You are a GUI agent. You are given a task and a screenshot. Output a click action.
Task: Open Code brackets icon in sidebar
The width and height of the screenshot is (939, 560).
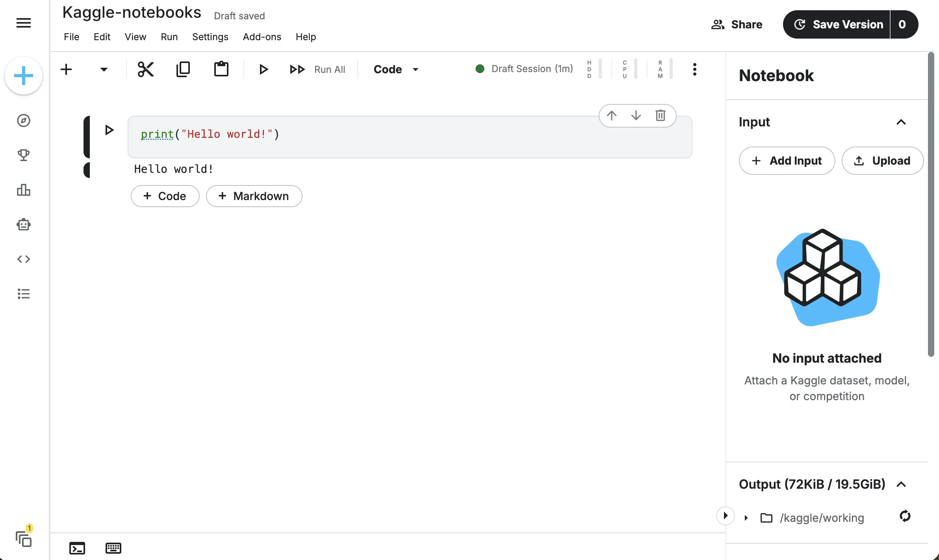(x=24, y=259)
